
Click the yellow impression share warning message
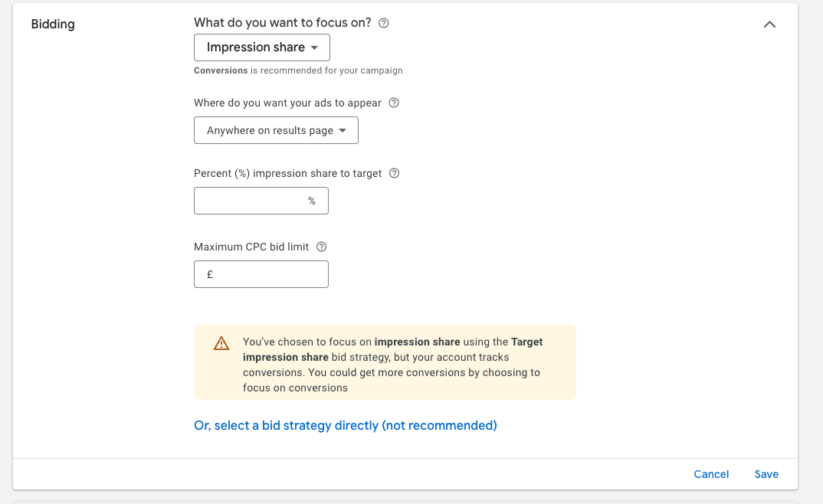pyautogui.click(x=392, y=365)
